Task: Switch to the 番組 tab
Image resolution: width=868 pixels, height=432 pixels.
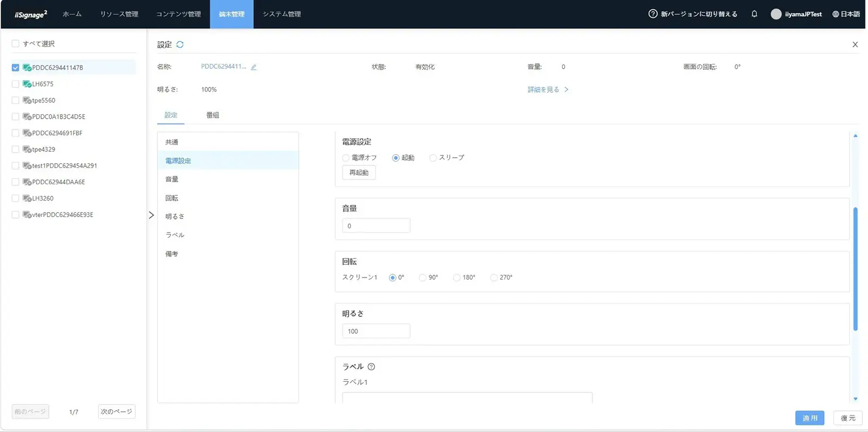Action: click(x=213, y=115)
